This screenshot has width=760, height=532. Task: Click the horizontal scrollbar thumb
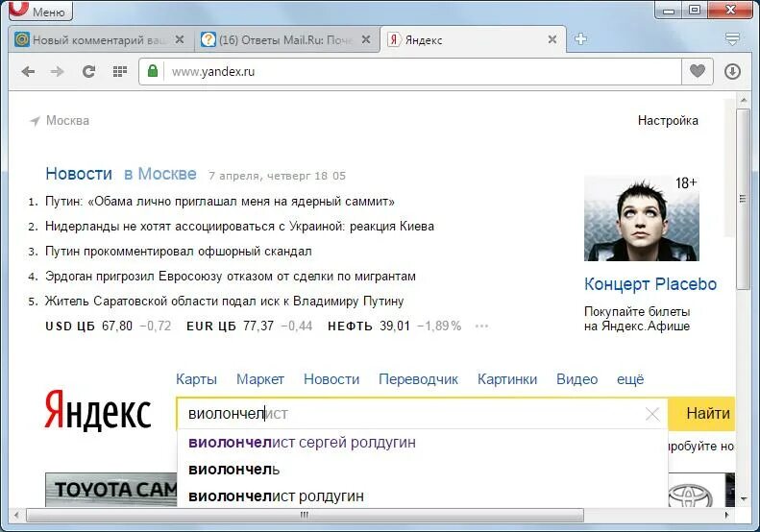coord(305,515)
